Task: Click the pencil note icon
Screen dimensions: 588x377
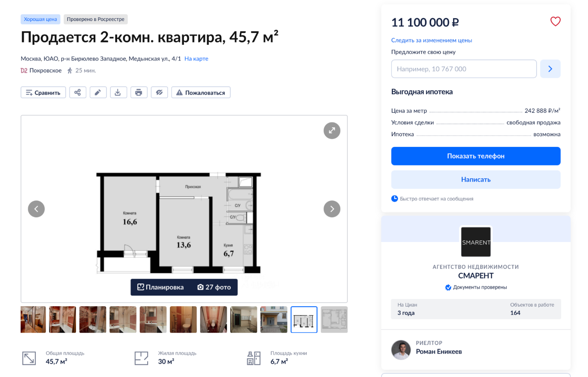Action: [x=98, y=93]
